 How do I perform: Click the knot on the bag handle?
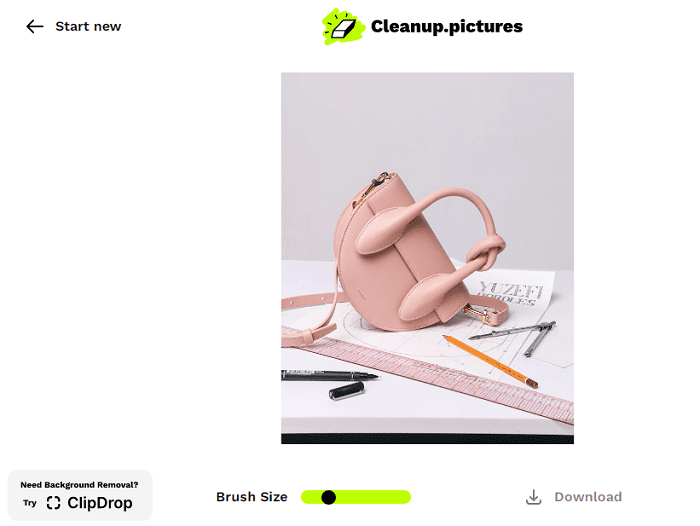point(485,252)
